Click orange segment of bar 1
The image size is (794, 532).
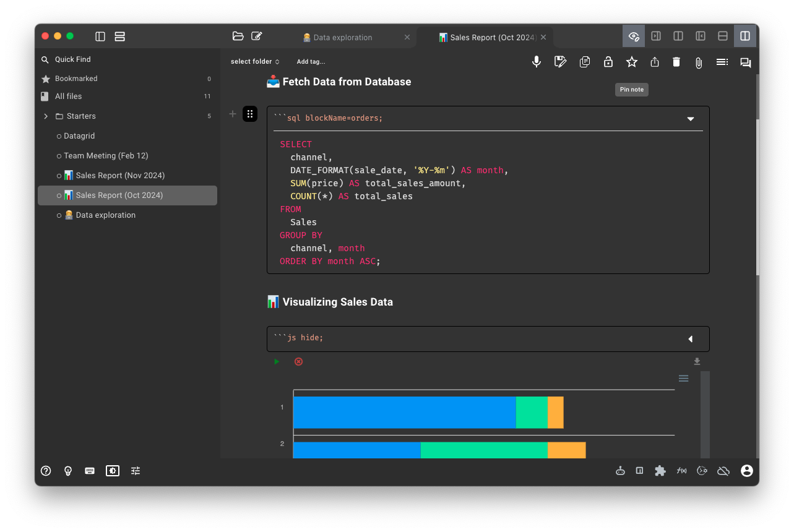(x=555, y=413)
